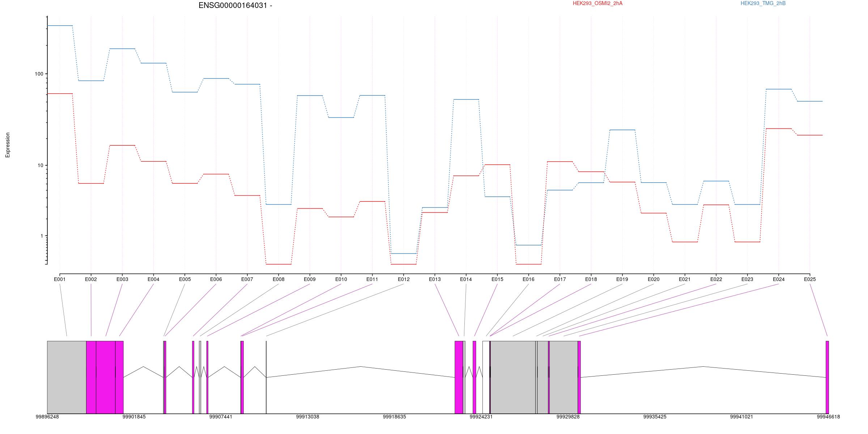The width and height of the screenshot is (868, 434).
Task: Click the blue E001 expression segment
Action: (60, 26)
